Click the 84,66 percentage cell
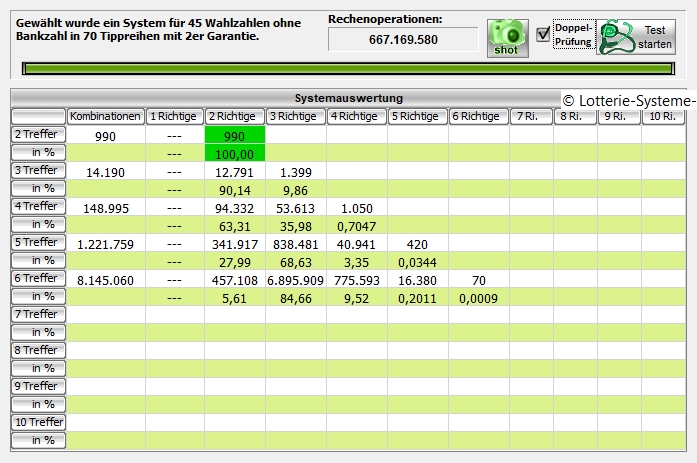This screenshot has height=463, width=697. tap(296, 299)
